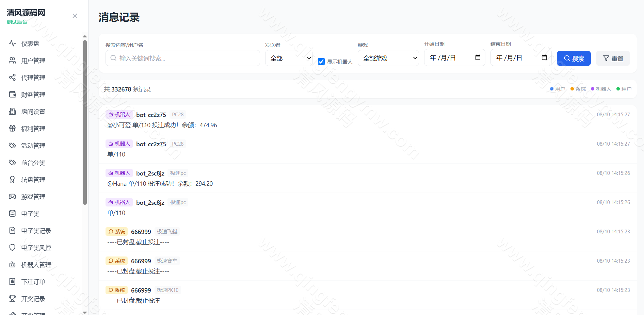Open the 结束日期 calendar picker icon
The image size is (644, 315).
(544, 57)
